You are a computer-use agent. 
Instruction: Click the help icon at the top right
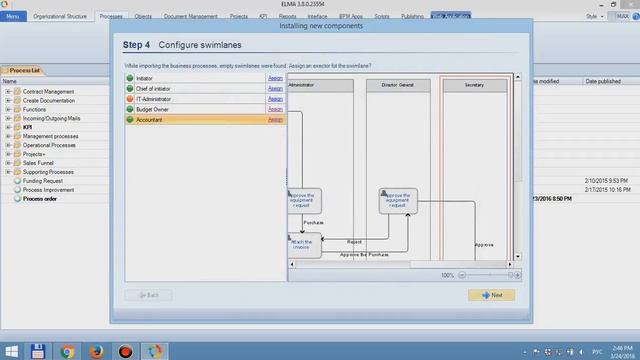pyautogui.click(x=636, y=16)
